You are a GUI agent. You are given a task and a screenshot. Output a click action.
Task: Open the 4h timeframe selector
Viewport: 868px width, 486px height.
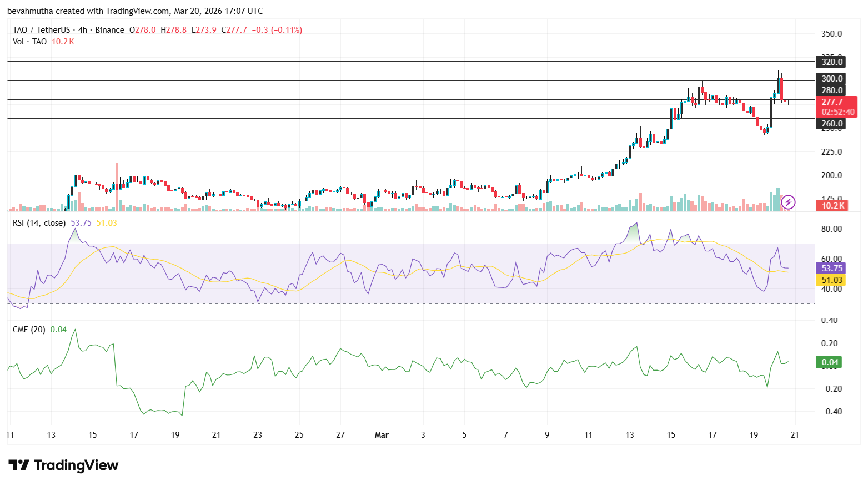pos(81,29)
